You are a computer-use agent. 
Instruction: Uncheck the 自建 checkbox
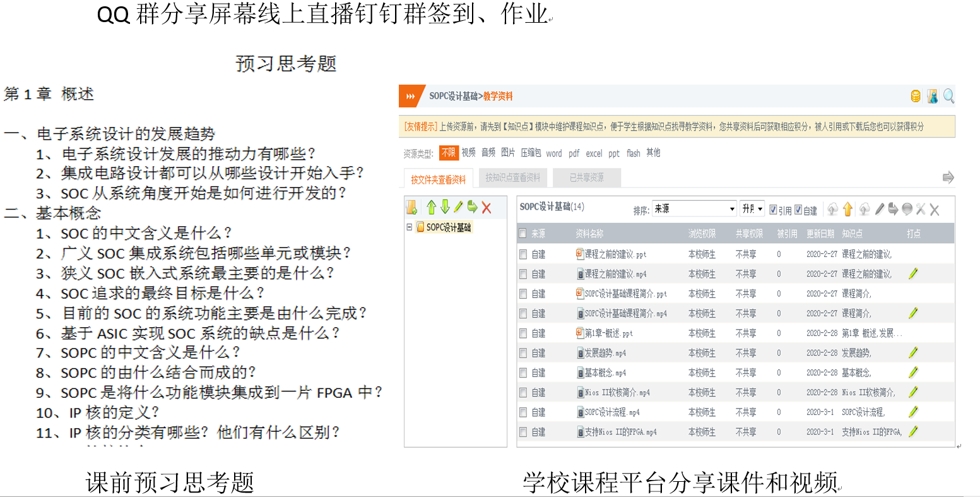(x=798, y=210)
